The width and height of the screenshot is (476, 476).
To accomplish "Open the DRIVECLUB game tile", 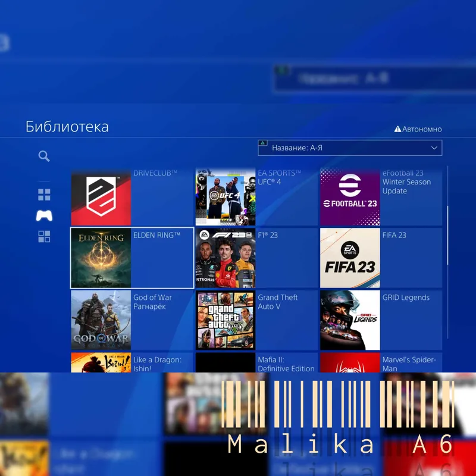I will click(132, 197).
